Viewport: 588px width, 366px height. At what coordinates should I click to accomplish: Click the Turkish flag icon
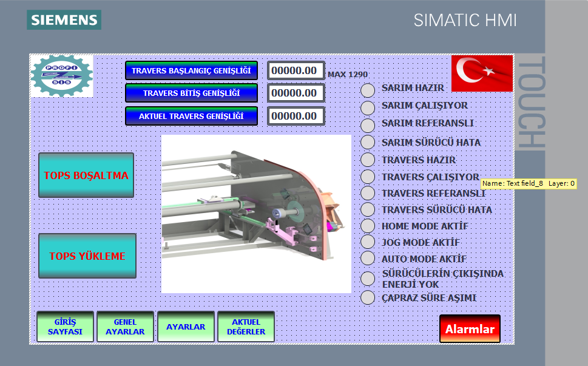482,73
